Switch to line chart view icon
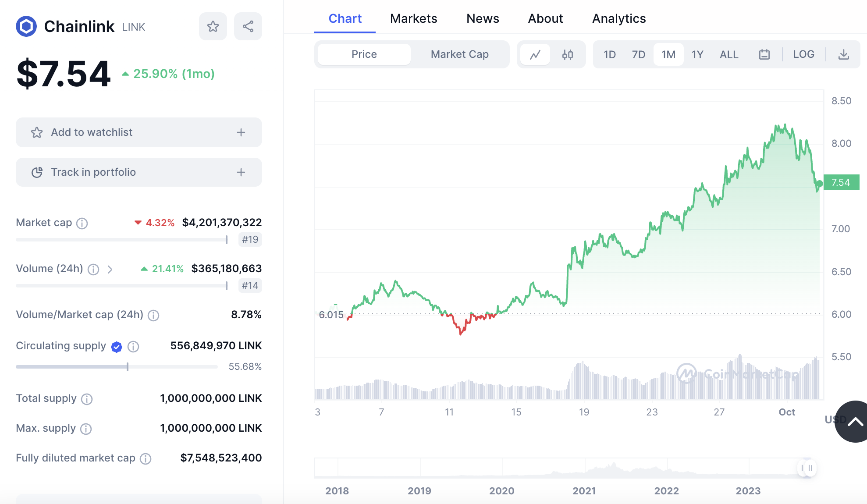This screenshot has height=504, width=867. coord(535,55)
